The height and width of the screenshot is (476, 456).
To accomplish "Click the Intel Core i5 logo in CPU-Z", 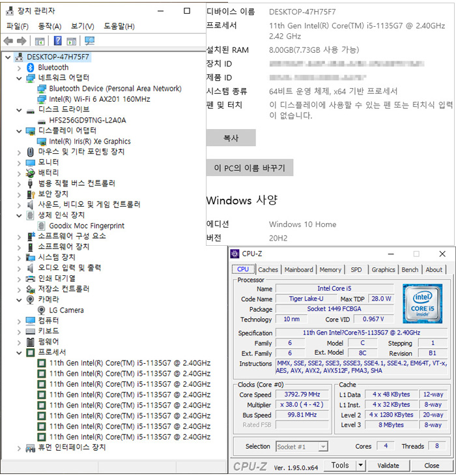I will pos(422,304).
